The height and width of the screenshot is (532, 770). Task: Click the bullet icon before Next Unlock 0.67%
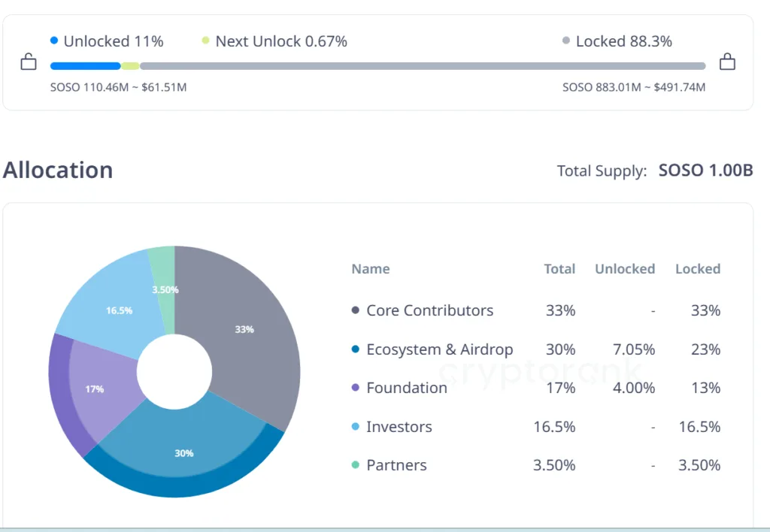pos(205,41)
